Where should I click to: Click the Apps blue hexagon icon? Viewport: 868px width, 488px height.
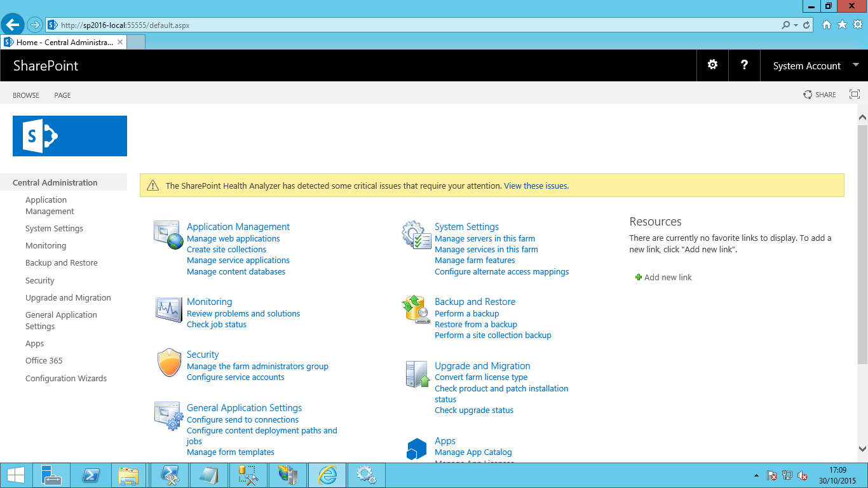point(416,449)
